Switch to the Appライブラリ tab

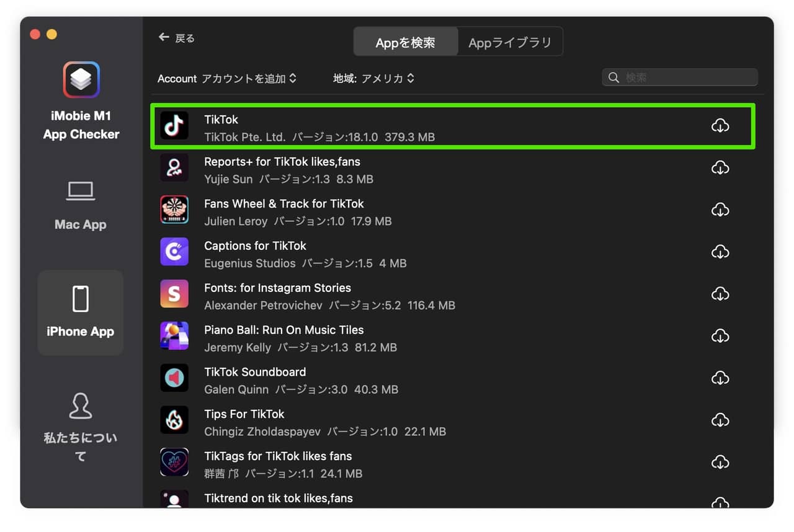510,42
